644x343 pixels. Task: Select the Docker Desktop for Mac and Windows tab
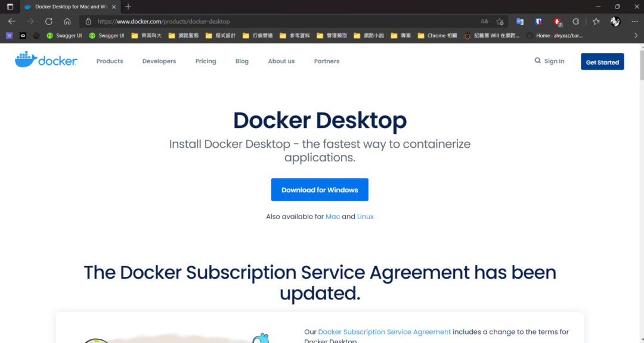70,7
